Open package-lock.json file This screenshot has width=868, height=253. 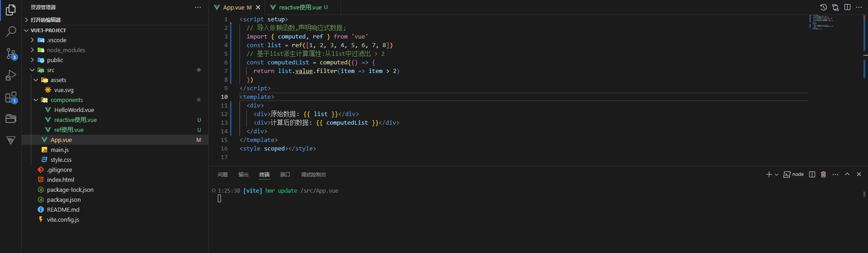coord(115,190)
